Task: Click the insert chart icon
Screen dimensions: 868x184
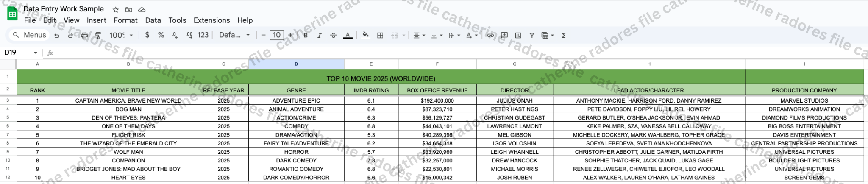Action: 518,35
